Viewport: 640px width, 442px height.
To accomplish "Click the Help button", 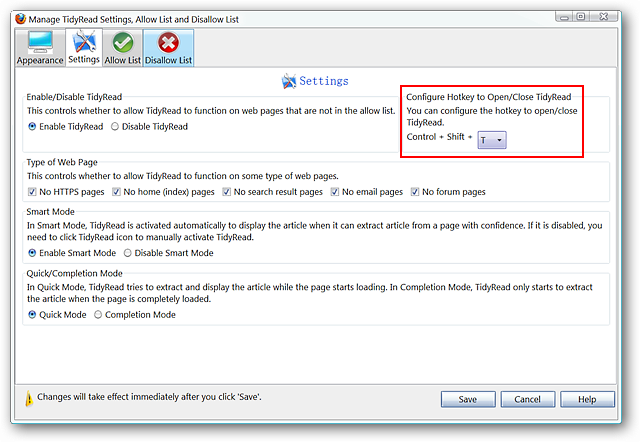I will coord(587,399).
